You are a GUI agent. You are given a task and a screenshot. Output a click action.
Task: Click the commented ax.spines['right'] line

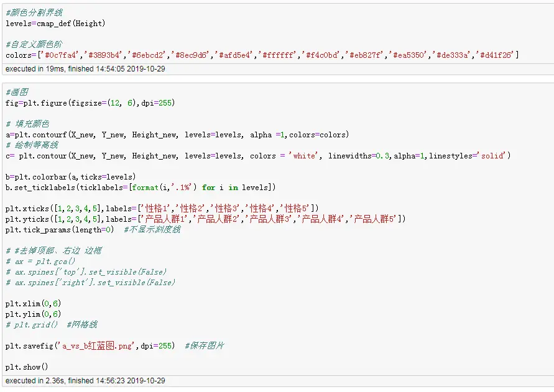90,283
